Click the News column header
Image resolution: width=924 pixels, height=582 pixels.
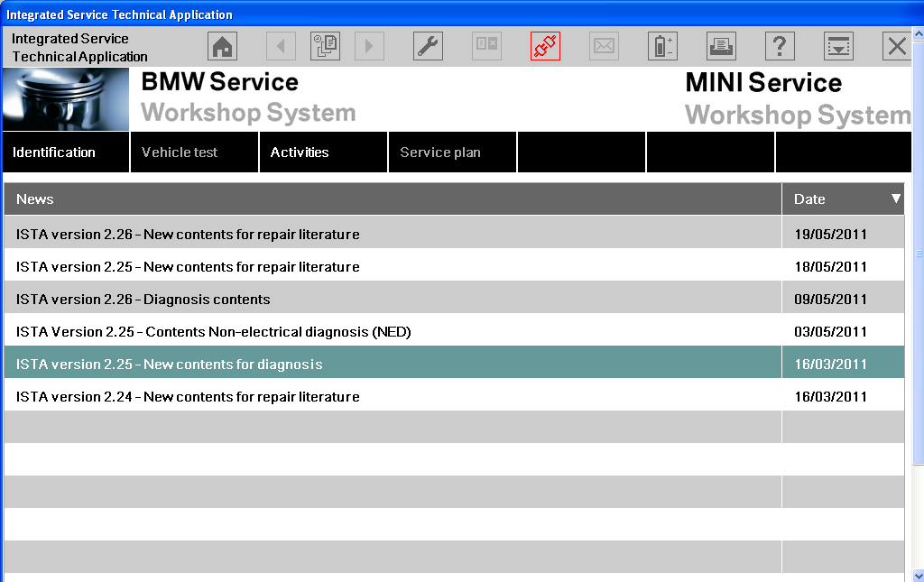click(x=393, y=199)
